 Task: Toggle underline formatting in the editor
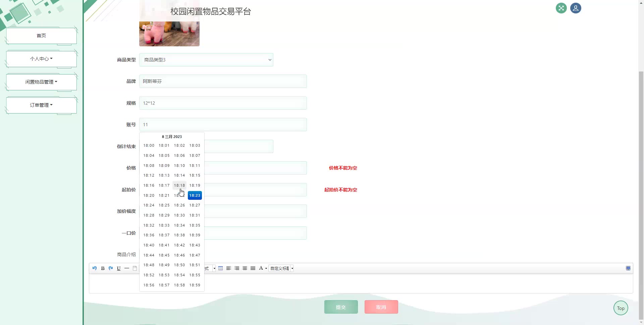click(x=119, y=268)
